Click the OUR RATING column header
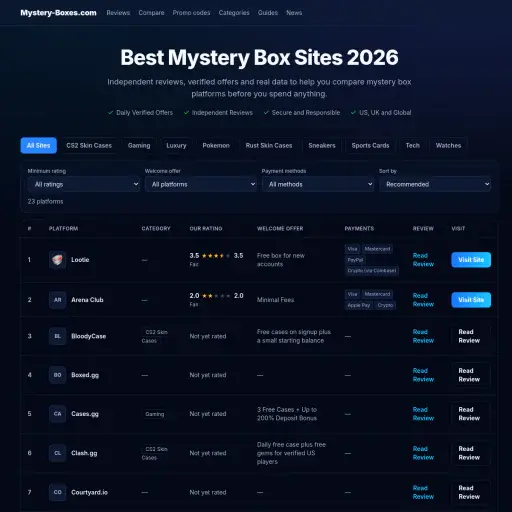This screenshot has height=512, width=512. [206, 228]
